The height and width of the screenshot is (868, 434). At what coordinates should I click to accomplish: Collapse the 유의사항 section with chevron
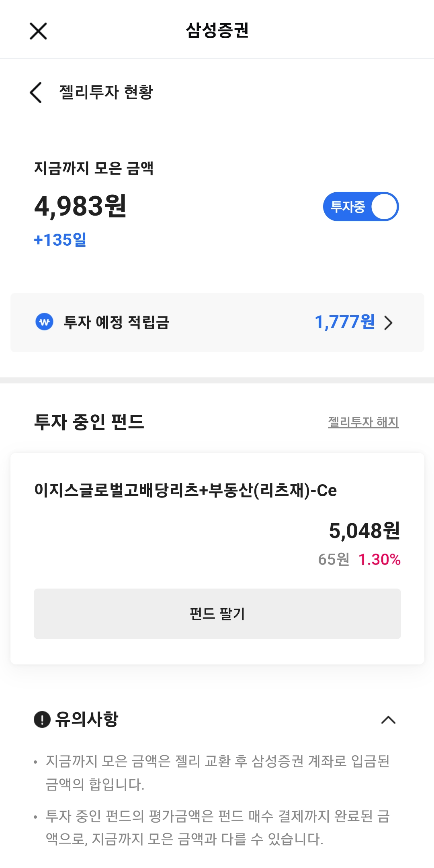(x=388, y=720)
